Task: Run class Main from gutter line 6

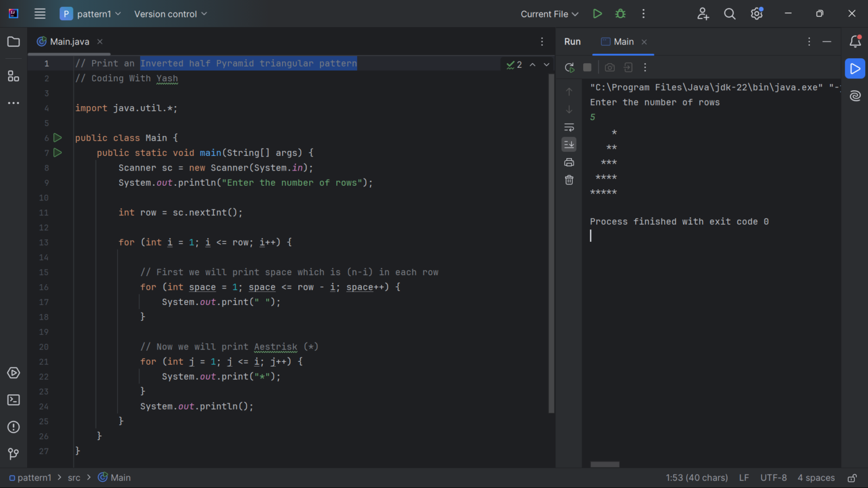Action: tap(58, 138)
